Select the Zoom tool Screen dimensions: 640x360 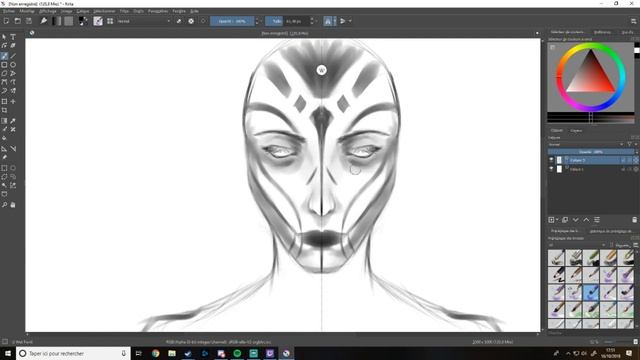coord(4,205)
